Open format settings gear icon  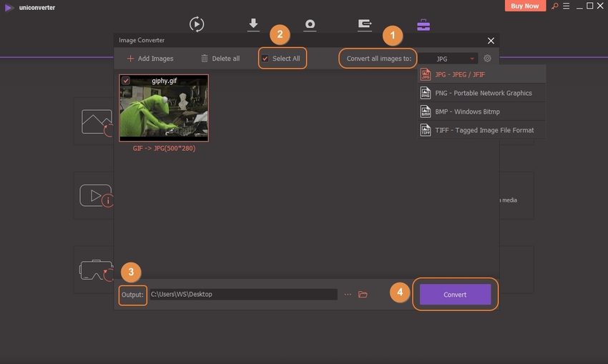pos(488,59)
